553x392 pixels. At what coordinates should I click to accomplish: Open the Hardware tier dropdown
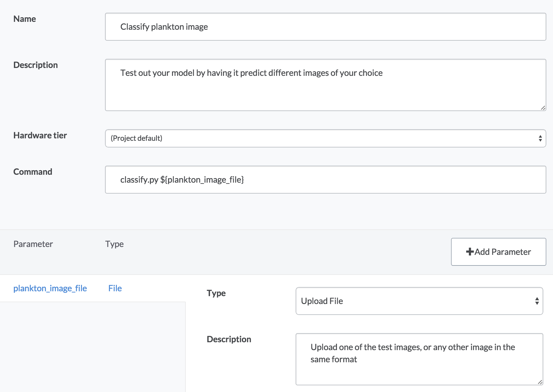click(325, 138)
